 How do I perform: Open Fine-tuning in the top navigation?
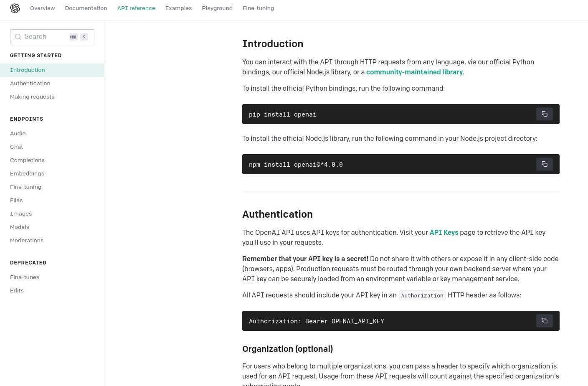(258, 8)
